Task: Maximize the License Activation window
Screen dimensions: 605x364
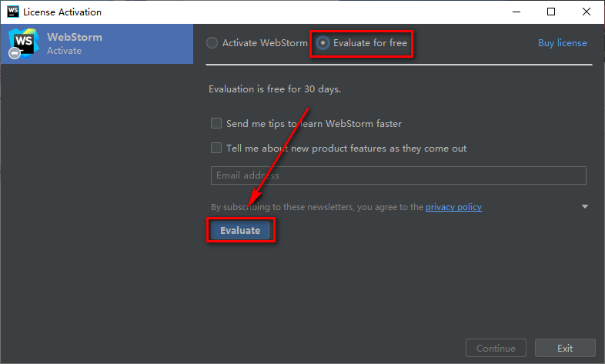Action: tap(551, 12)
